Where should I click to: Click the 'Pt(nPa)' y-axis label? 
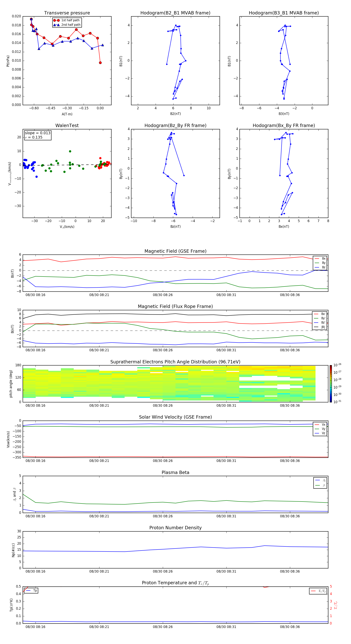[8, 61]
